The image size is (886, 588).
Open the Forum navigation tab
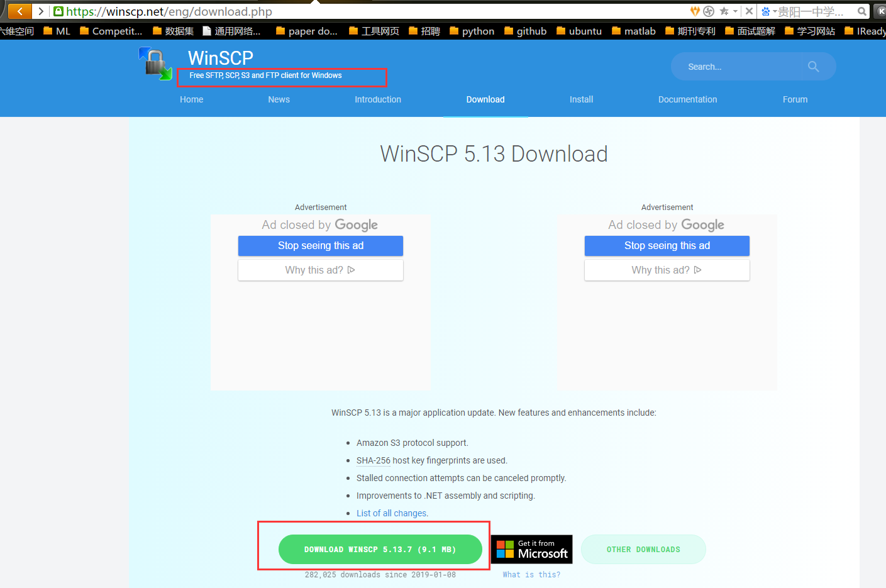pyautogui.click(x=795, y=99)
